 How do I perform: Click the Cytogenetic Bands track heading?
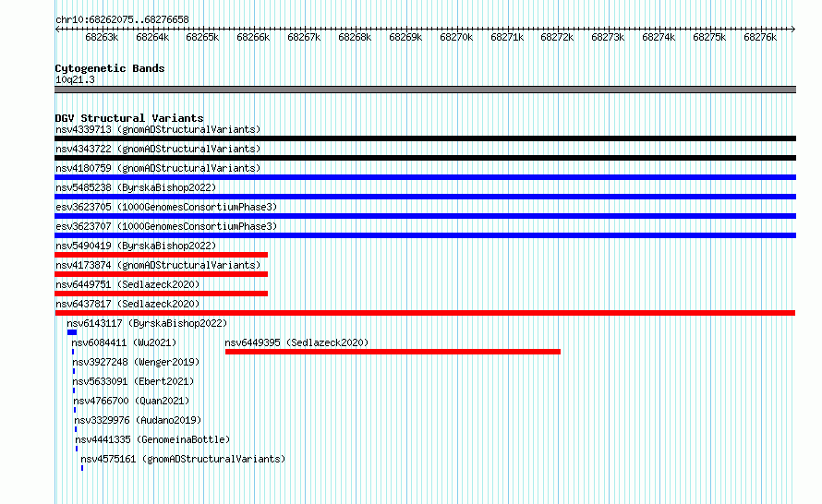click(110, 68)
